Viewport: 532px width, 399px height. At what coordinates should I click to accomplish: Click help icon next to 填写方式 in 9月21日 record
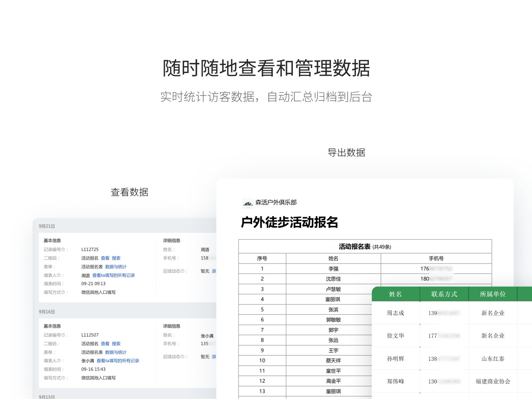(x=63, y=292)
